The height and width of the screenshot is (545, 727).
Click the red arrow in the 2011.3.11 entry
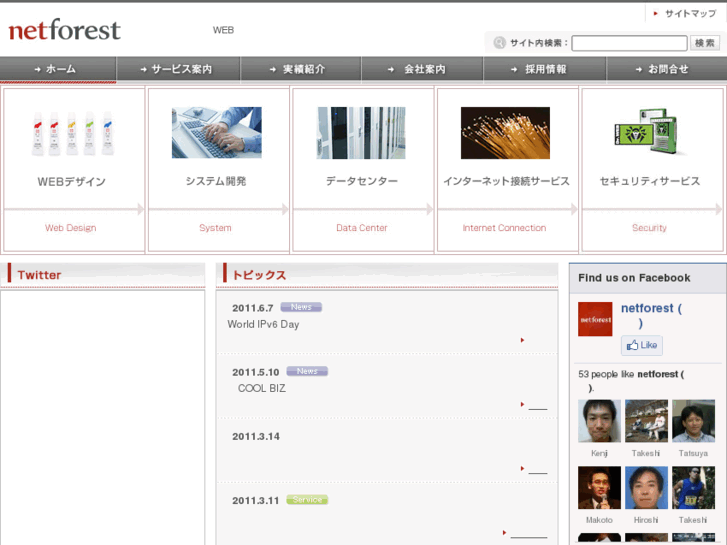(504, 532)
